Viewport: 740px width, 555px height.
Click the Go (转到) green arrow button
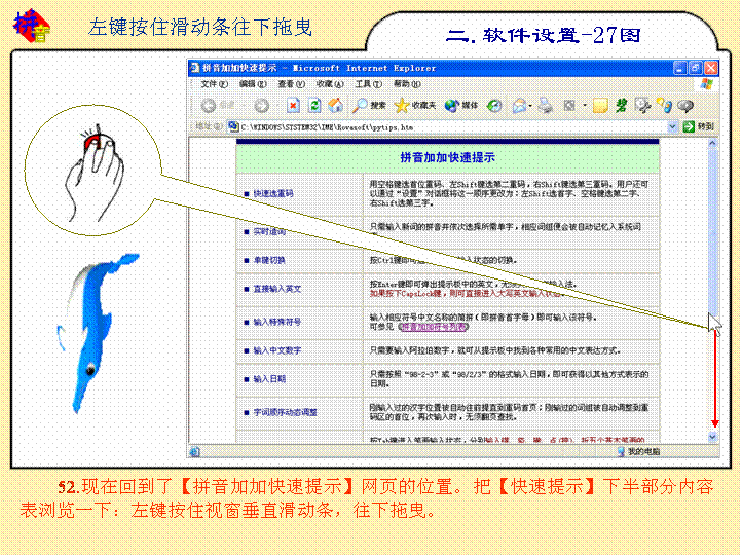click(698, 126)
